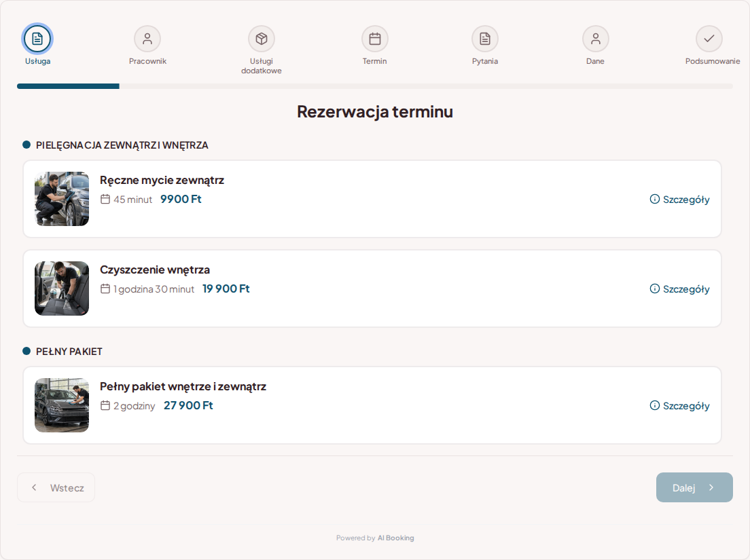The image size is (750, 560).
Task: Open the Termin step calendar icon
Action: 374,39
